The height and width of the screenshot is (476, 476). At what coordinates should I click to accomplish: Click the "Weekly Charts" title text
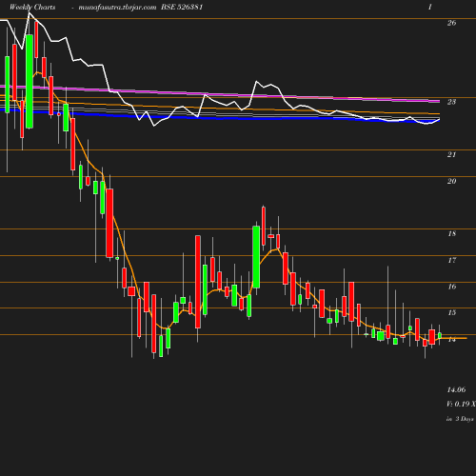pyautogui.click(x=32, y=7)
